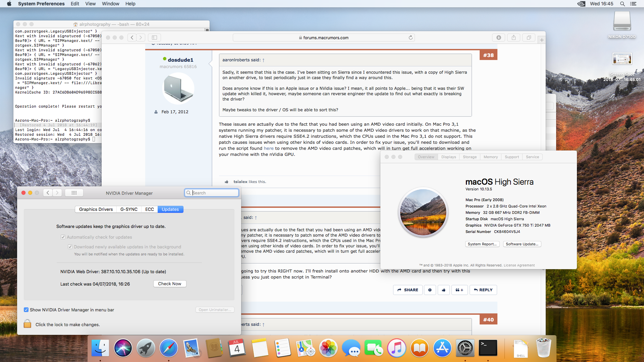Reload page in Safari address bar
This screenshot has width=644, height=362.
(411, 38)
